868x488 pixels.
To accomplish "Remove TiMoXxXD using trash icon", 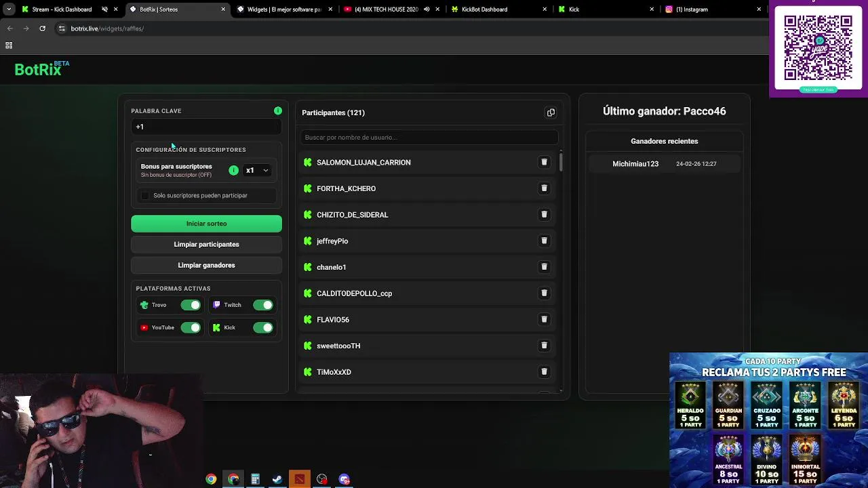I will (x=544, y=371).
